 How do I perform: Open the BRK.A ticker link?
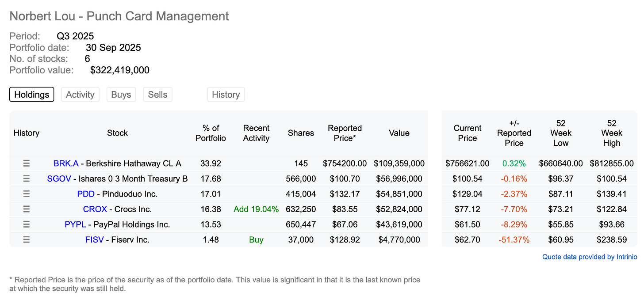pos(66,163)
